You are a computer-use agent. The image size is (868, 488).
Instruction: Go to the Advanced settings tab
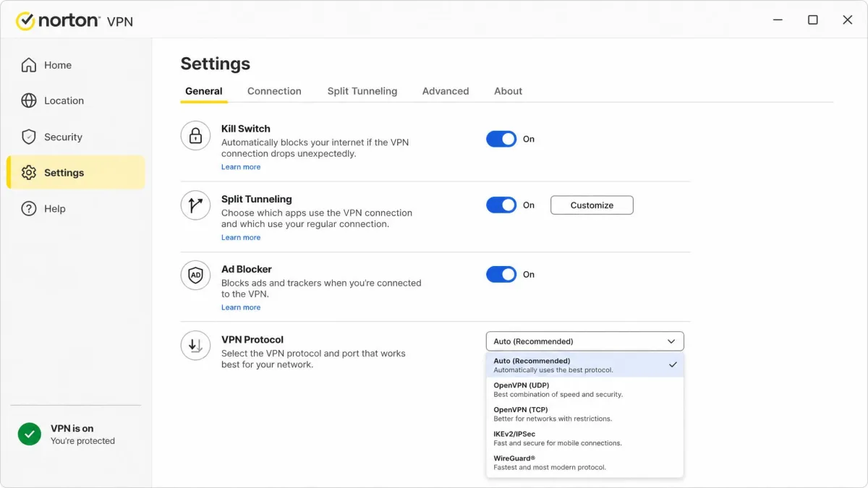[446, 91]
